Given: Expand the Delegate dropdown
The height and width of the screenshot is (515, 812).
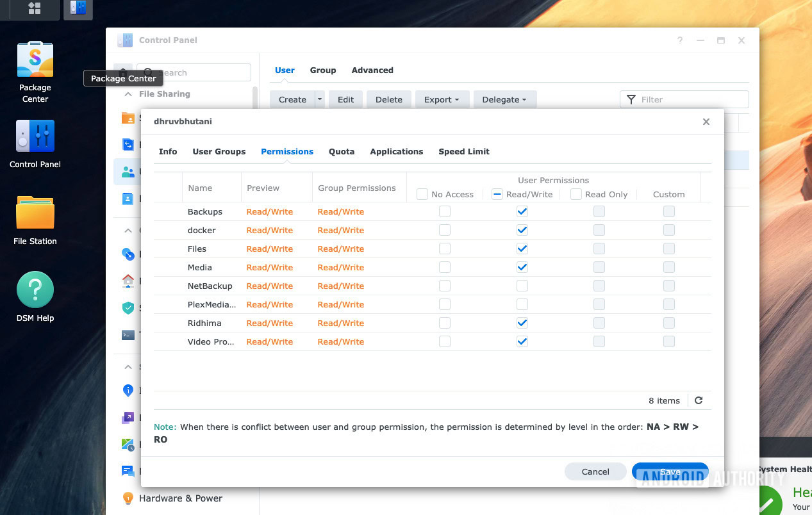Looking at the screenshot, I should (504, 99).
